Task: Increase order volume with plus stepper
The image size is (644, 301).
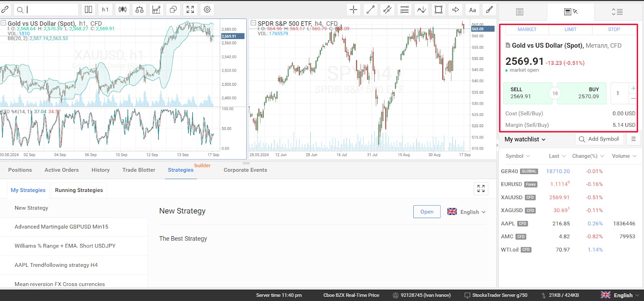Action: [633, 88]
